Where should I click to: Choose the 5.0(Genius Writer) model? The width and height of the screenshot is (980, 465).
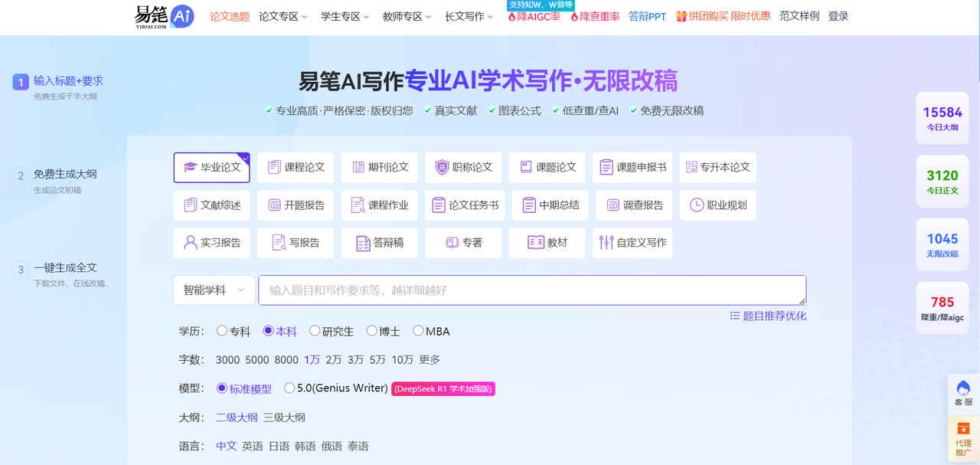(335, 388)
